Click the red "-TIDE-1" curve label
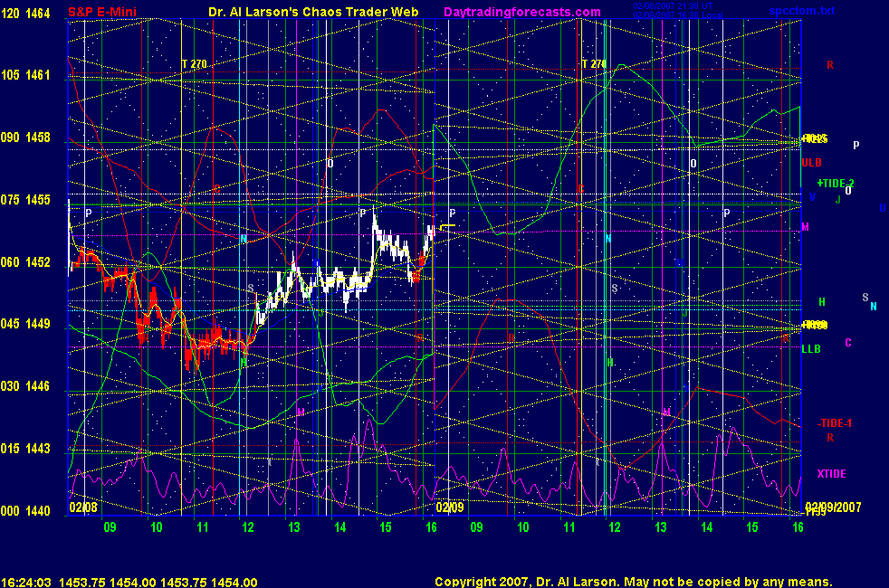 point(835,423)
